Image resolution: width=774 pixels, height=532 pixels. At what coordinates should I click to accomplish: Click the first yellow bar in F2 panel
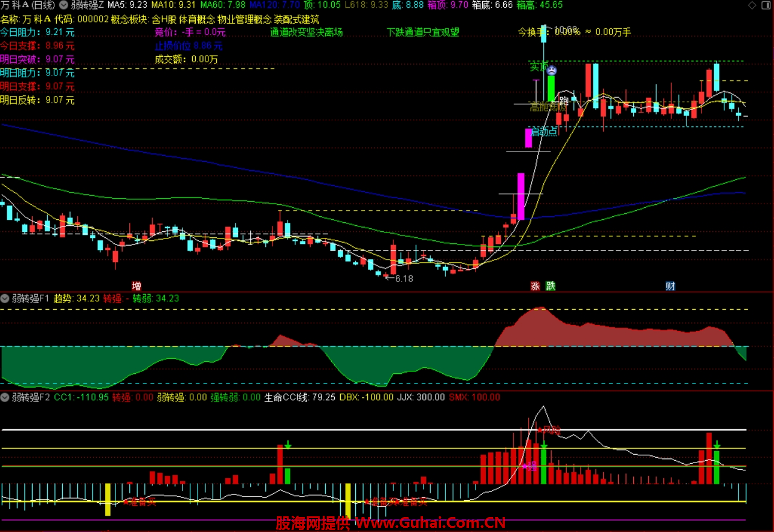[x=108, y=499]
